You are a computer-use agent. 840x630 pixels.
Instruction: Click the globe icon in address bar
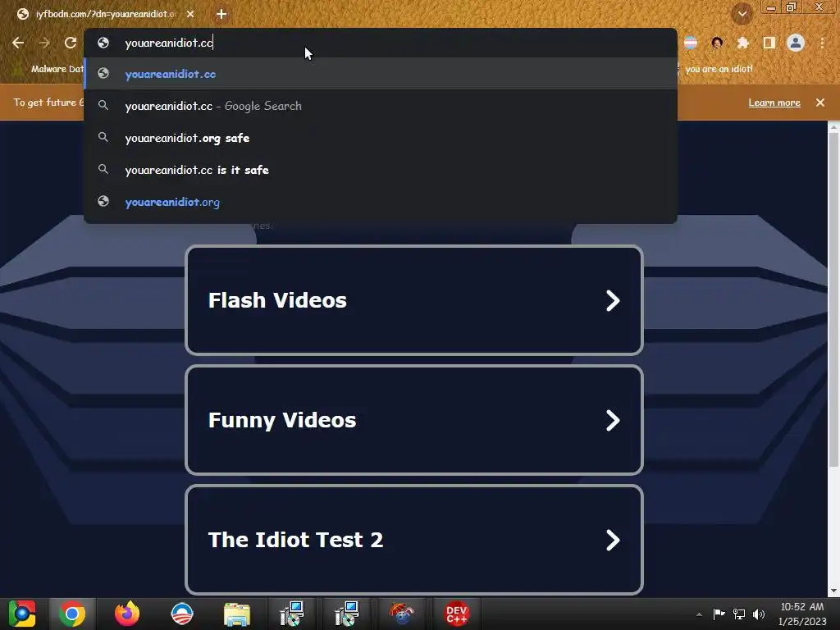(103, 43)
